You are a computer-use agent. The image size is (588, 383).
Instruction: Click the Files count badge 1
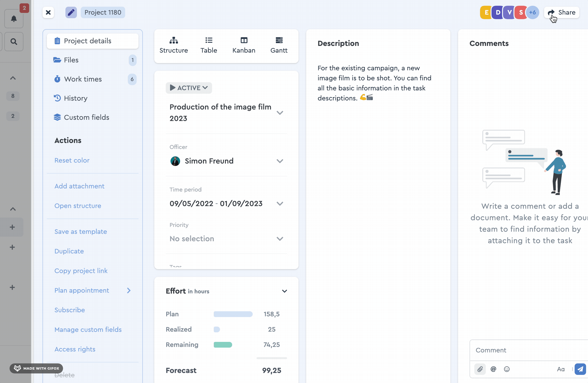[x=132, y=60]
